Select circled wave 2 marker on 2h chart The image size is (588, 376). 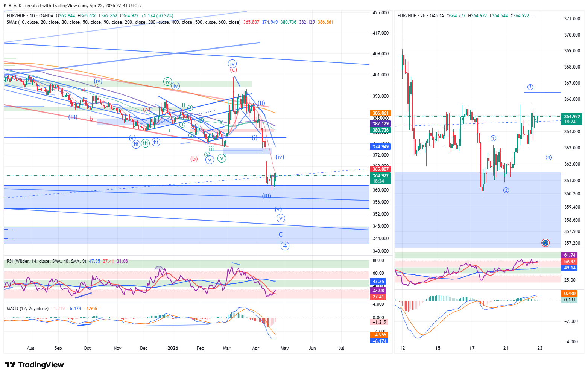pos(506,190)
